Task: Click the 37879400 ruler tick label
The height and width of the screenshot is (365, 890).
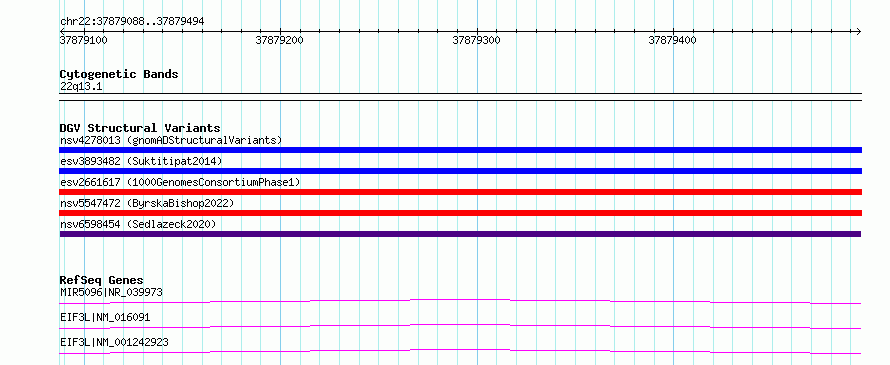Action: pos(673,40)
